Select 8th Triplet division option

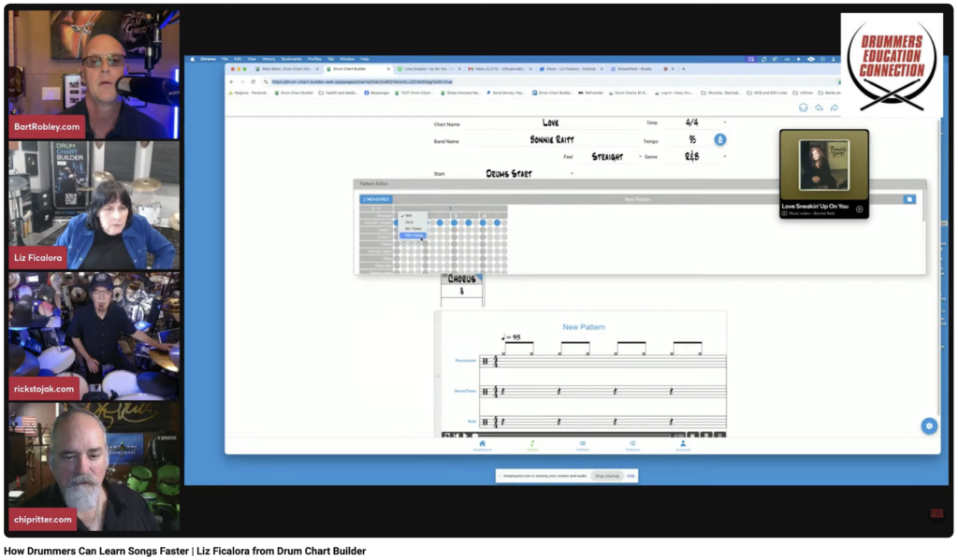pos(414,228)
